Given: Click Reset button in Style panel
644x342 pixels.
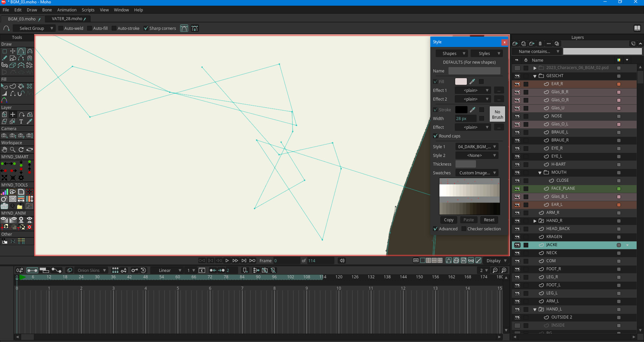Looking at the screenshot, I should pos(489,220).
